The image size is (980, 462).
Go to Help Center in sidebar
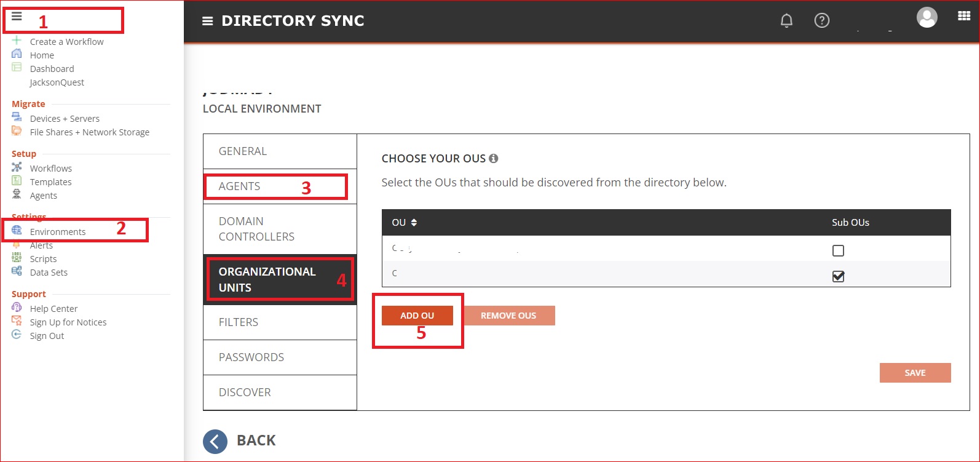53,309
